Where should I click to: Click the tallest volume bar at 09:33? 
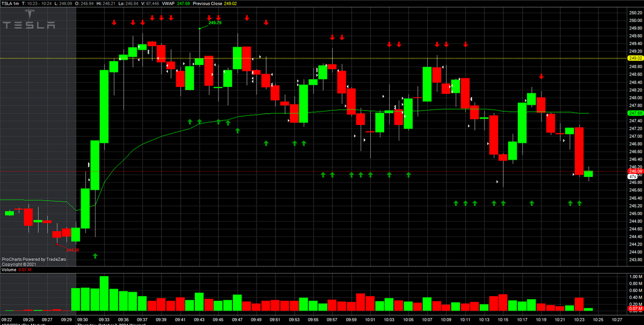(x=104, y=294)
